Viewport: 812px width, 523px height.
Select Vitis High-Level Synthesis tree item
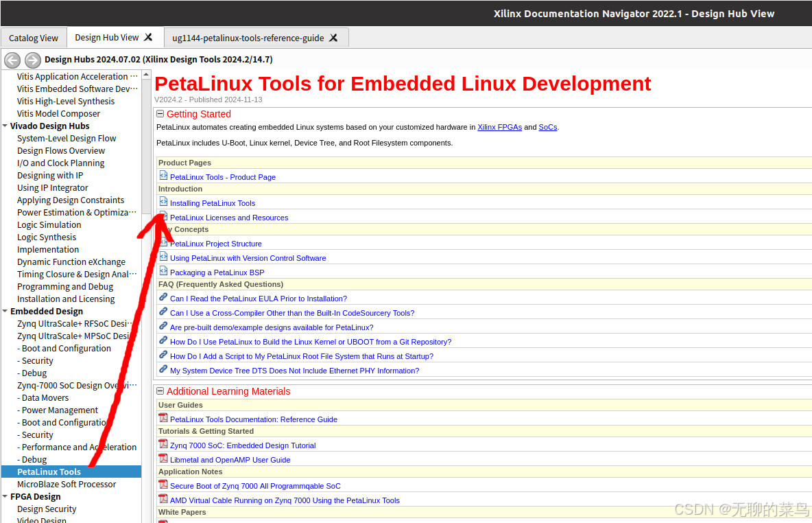click(x=66, y=101)
